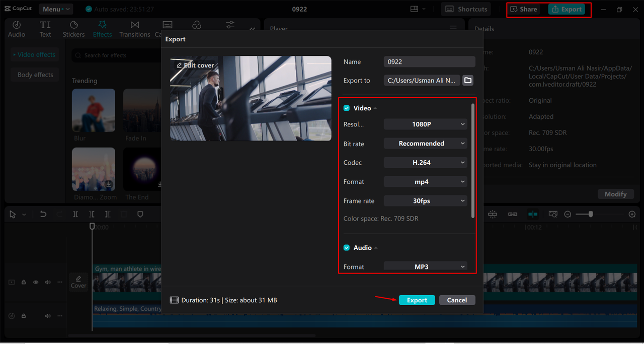
Task: Click Edit cover on the preview
Action: click(x=195, y=65)
